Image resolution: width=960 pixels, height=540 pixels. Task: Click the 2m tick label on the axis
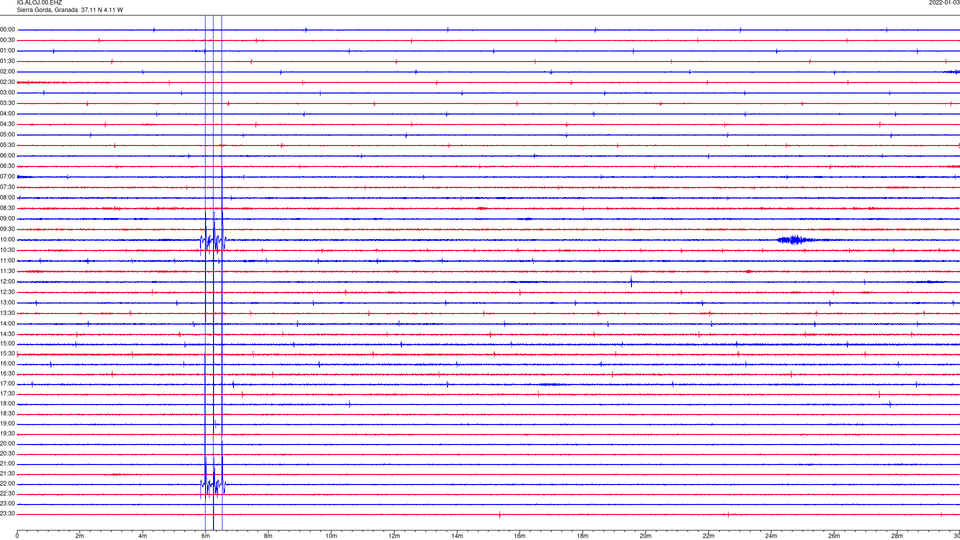coord(80,536)
